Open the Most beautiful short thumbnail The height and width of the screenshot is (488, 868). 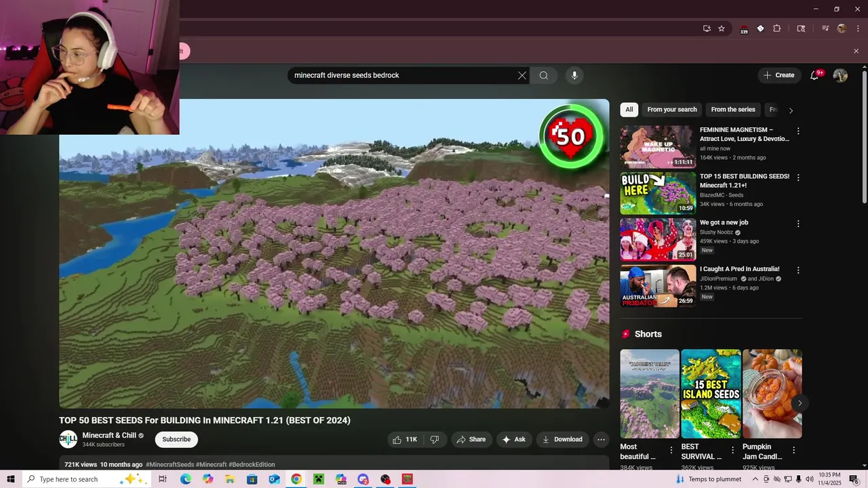650,394
